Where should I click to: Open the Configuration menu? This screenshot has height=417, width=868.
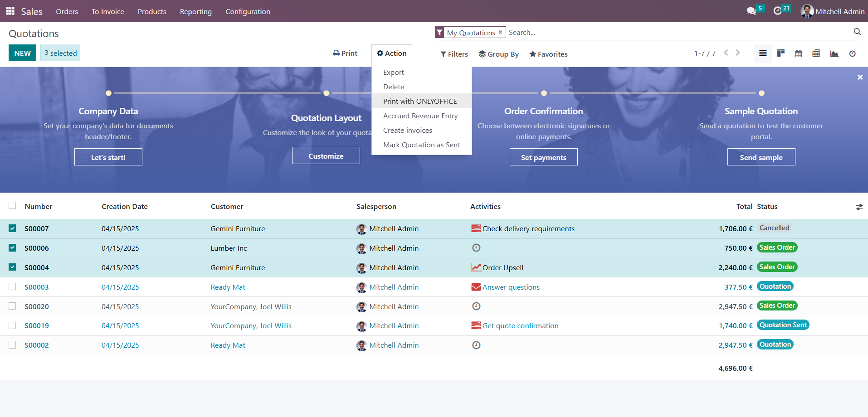point(248,11)
